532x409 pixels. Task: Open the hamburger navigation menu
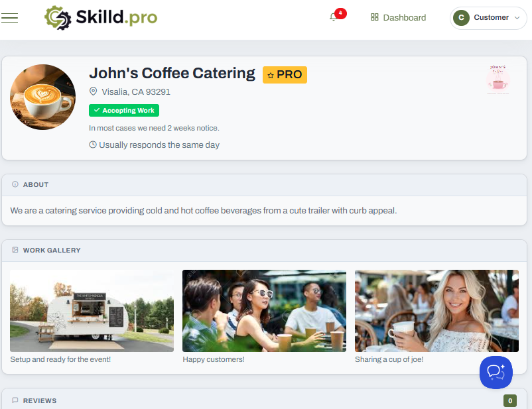(9, 18)
